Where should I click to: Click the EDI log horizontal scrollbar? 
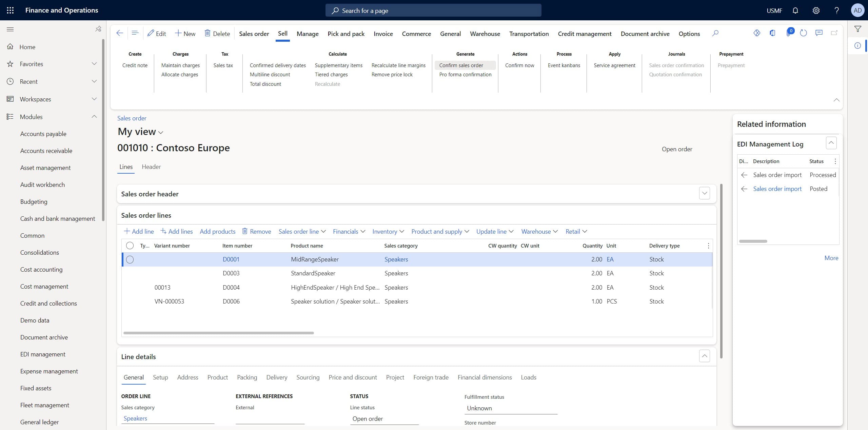753,241
